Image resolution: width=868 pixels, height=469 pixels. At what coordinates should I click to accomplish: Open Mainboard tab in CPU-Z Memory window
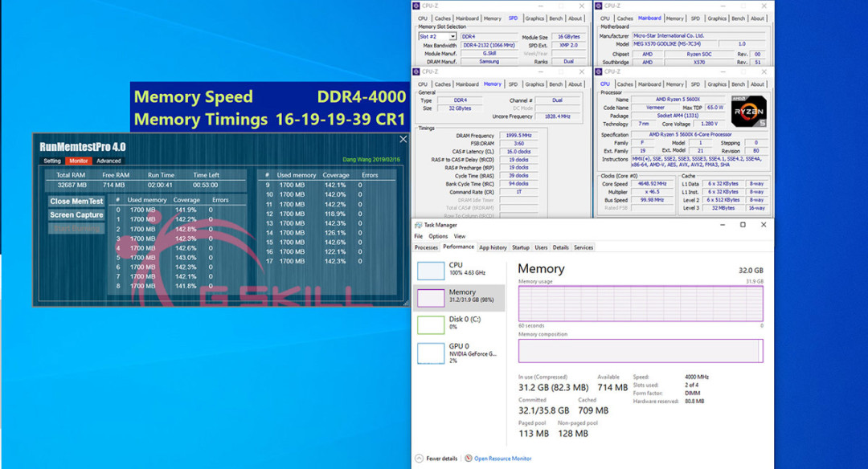tap(467, 84)
